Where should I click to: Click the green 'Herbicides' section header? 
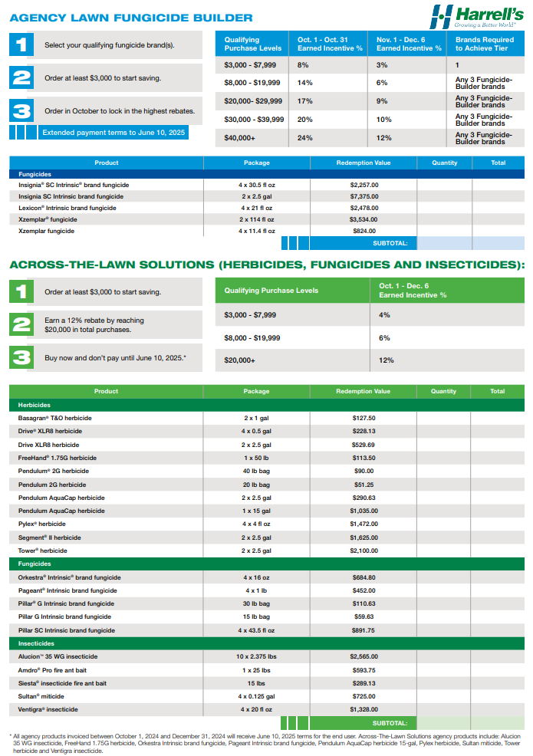click(267, 405)
